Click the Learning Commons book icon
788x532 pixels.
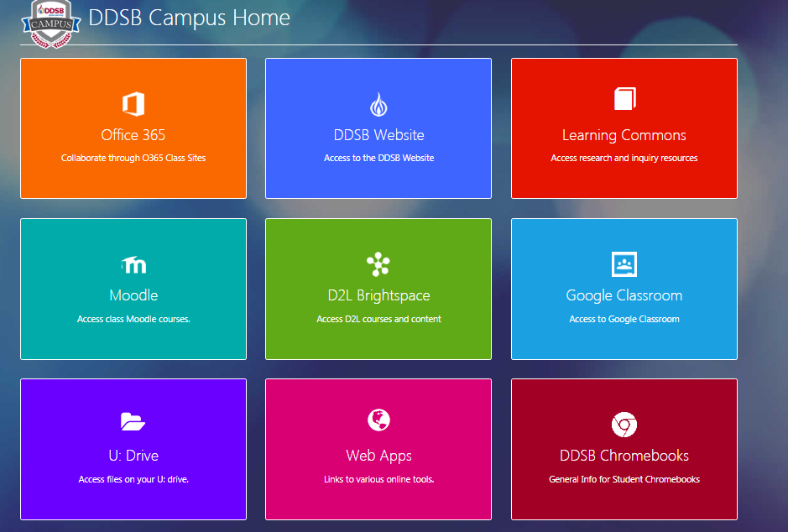point(624,98)
